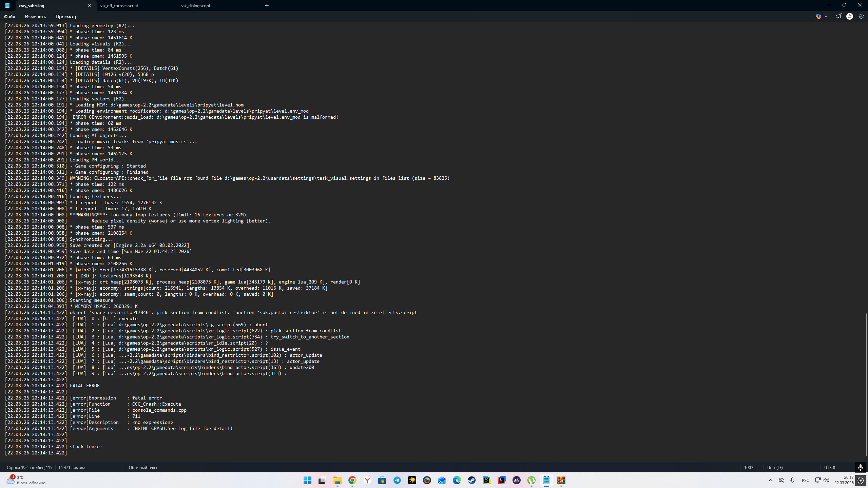Open the account profile avatar
The width and height of the screenshot is (868, 488).
click(x=849, y=16)
